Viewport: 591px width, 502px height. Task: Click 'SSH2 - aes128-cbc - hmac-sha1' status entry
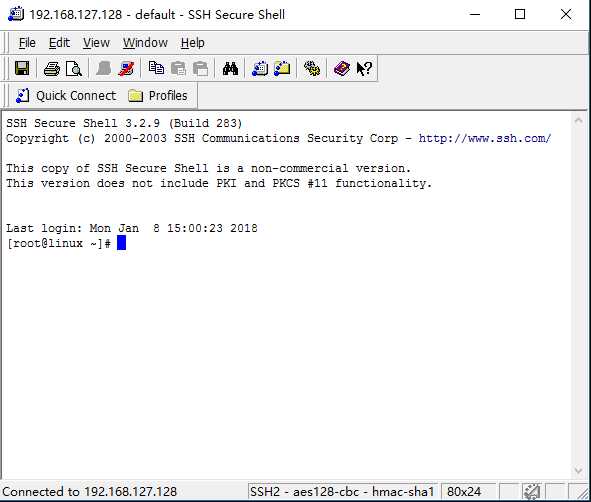[x=342, y=492]
